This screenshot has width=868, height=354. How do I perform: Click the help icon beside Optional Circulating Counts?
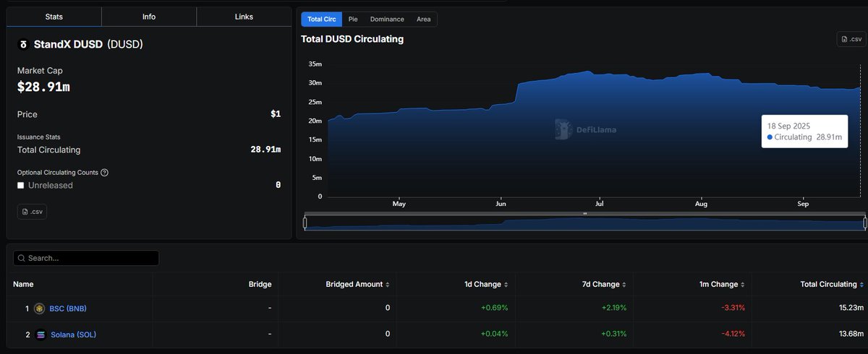coord(105,173)
